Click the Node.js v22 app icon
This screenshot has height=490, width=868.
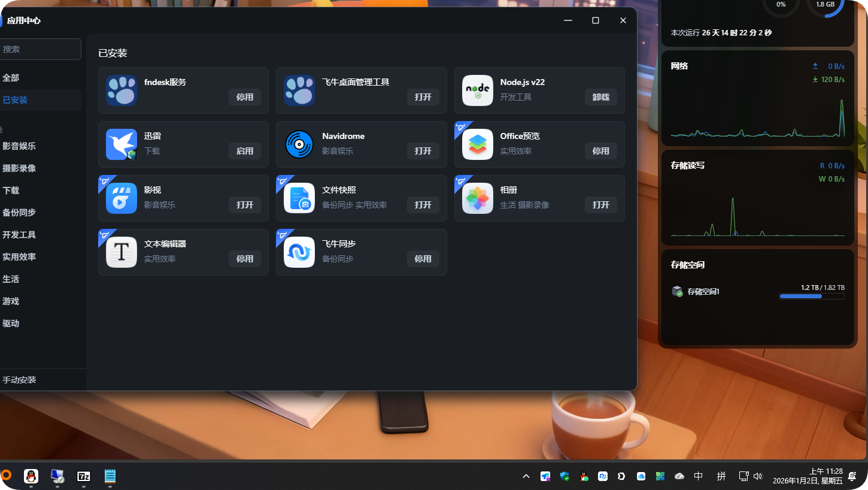click(478, 90)
